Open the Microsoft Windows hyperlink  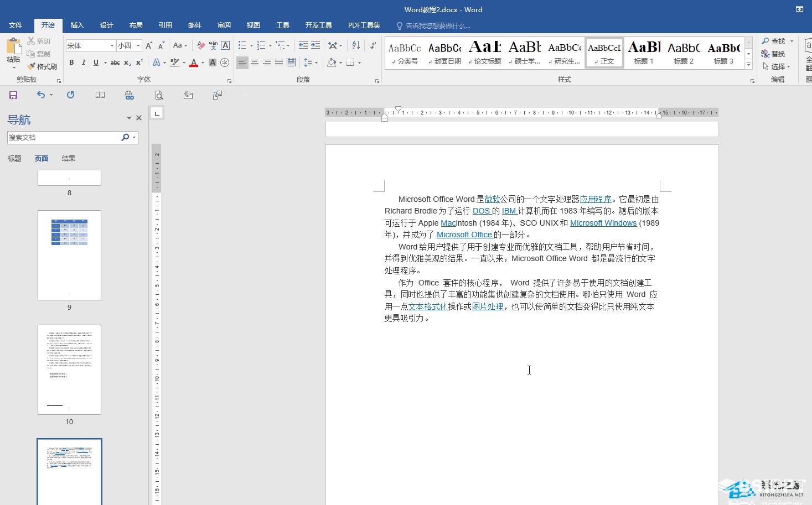(x=603, y=223)
